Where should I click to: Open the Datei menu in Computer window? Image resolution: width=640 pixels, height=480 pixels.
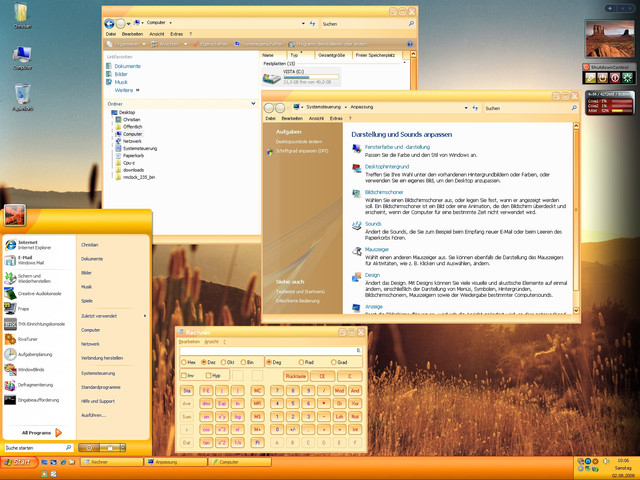click(x=111, y=34)
